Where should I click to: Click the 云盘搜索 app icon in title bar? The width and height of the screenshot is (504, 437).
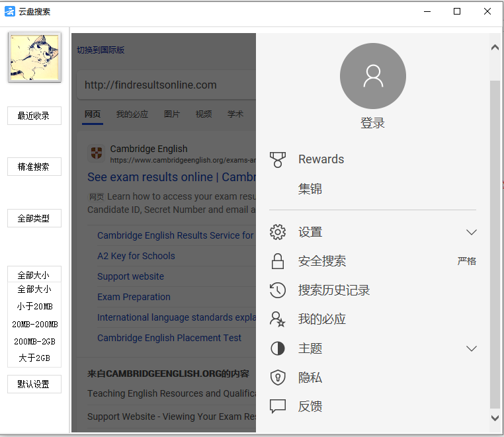10,11
